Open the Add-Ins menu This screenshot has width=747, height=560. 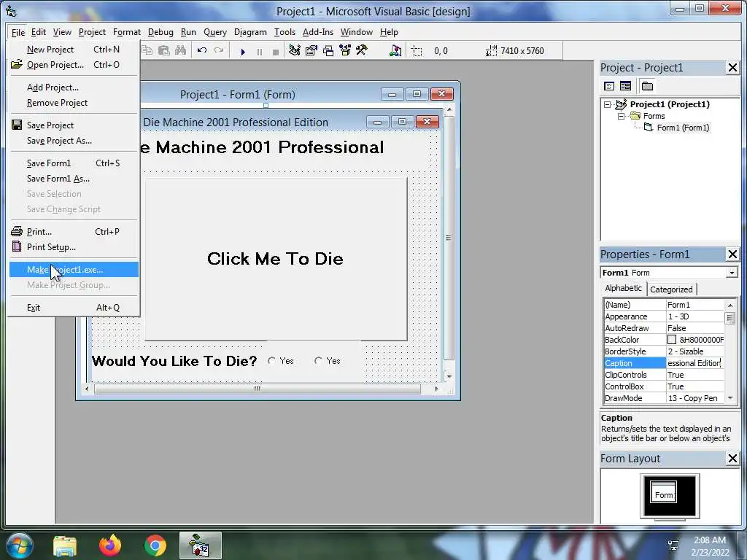pos(318,32)
